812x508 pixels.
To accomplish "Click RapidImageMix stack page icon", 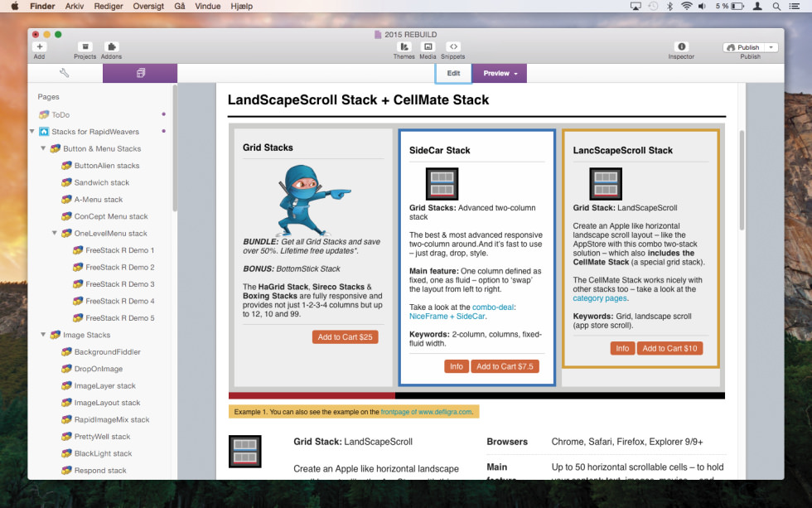I will point(66,419).
